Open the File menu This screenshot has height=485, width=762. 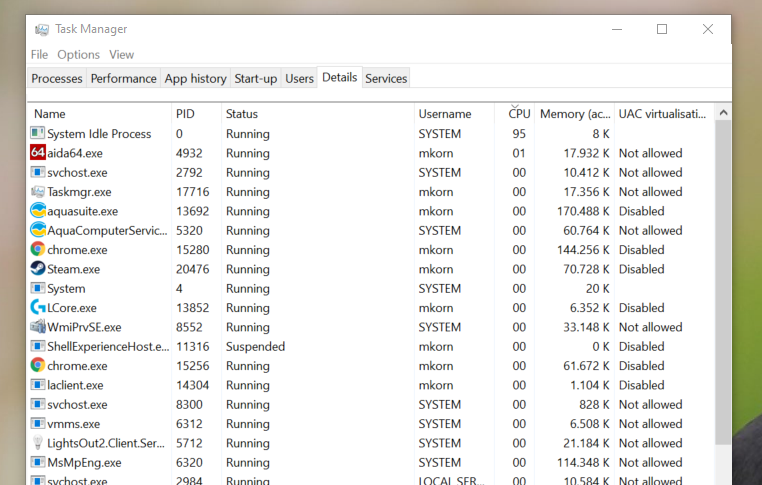pos(39,54)
